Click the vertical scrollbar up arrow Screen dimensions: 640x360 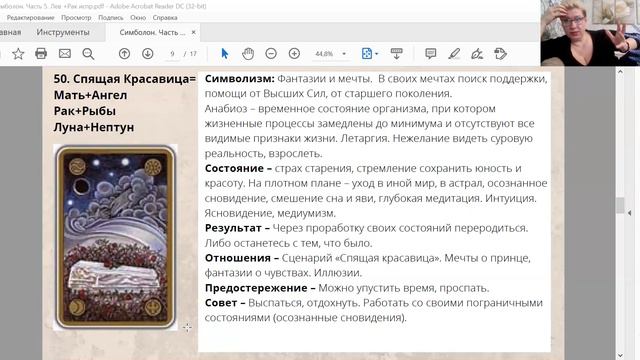tap(620, 71)
